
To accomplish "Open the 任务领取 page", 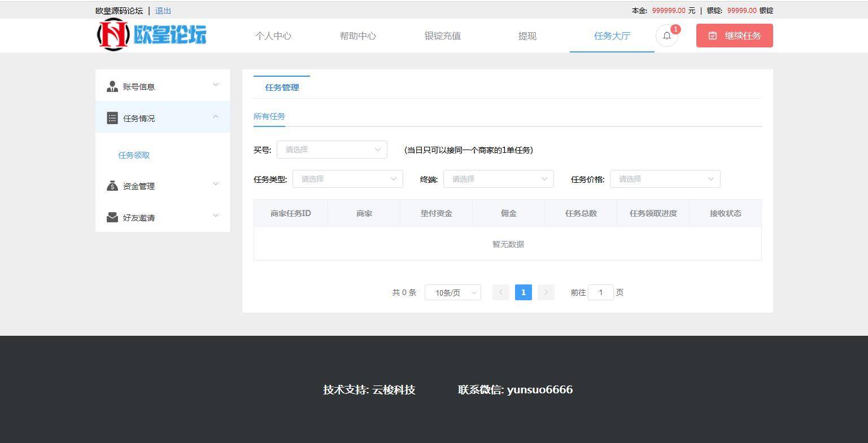I will tap(134, 155).
